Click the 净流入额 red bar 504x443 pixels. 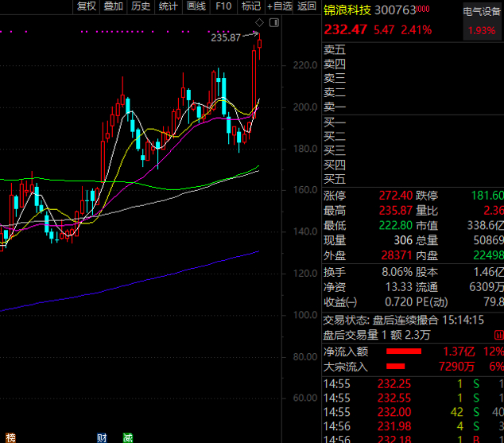(x=404, y=352)
